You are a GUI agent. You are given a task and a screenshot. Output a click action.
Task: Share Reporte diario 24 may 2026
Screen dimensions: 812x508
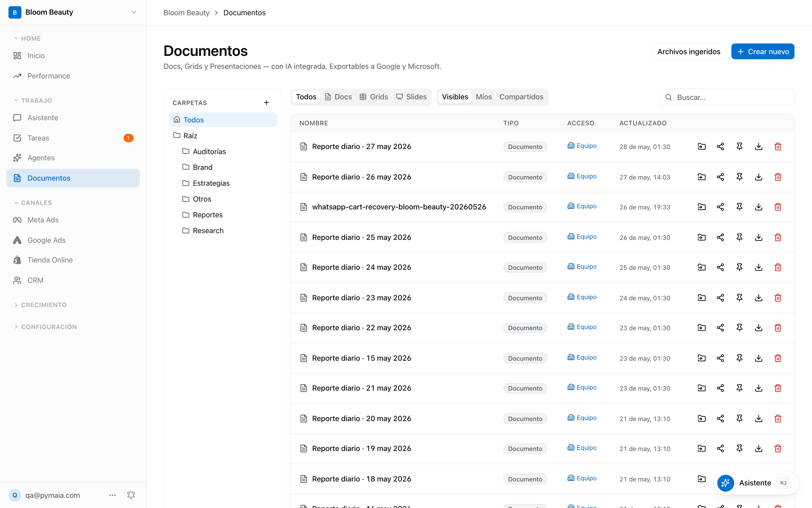tap(720, 268)
